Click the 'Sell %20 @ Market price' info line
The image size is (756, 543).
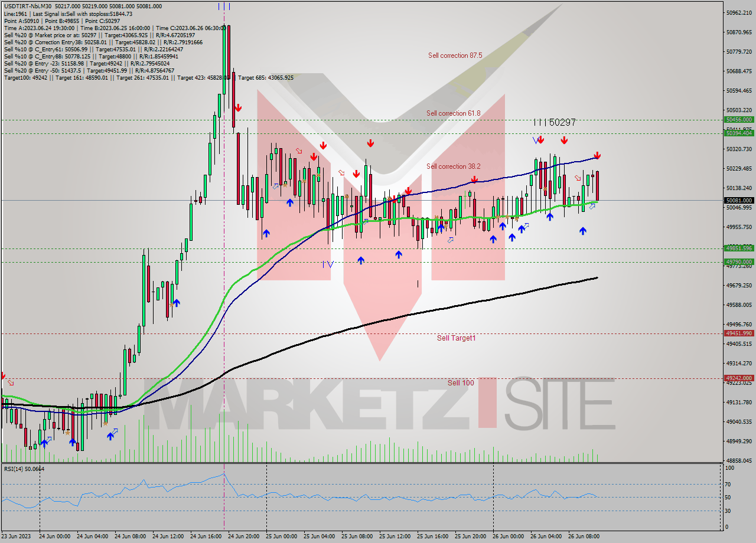point(99,35)
